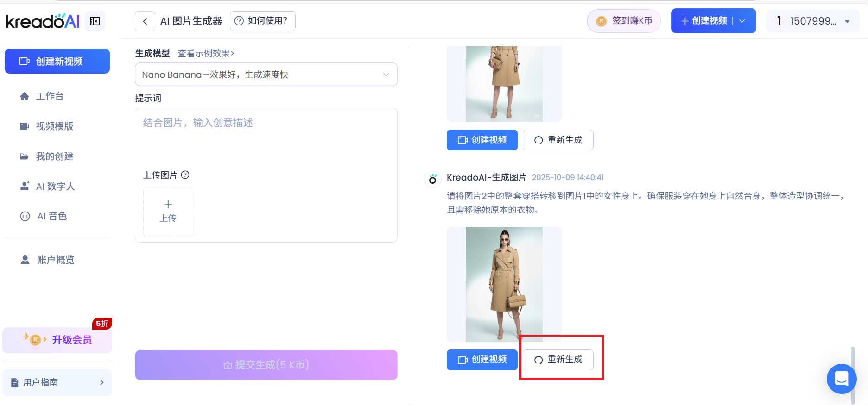Click the plus upload image box
868x405 pixels.
coord(168,212)
